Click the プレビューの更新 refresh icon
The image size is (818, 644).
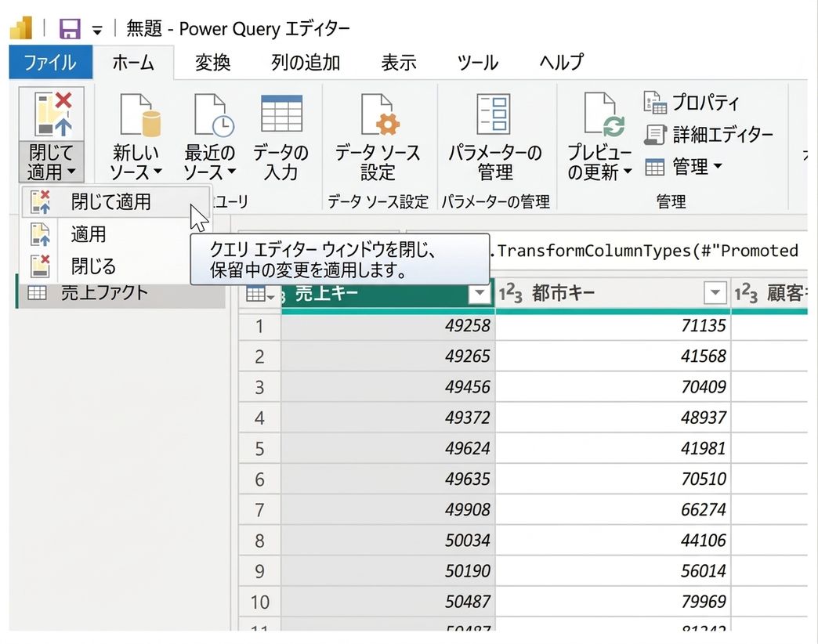coord(605,115)
